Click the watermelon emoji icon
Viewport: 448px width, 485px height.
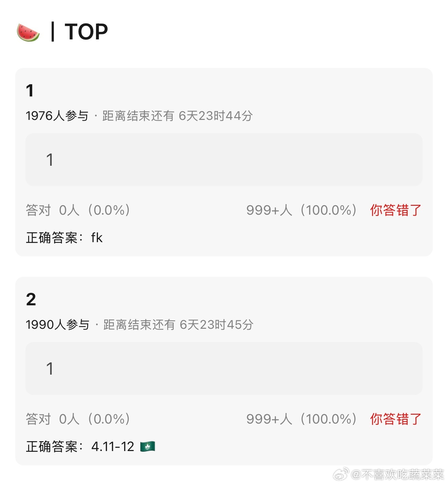(x=28, y=32)
